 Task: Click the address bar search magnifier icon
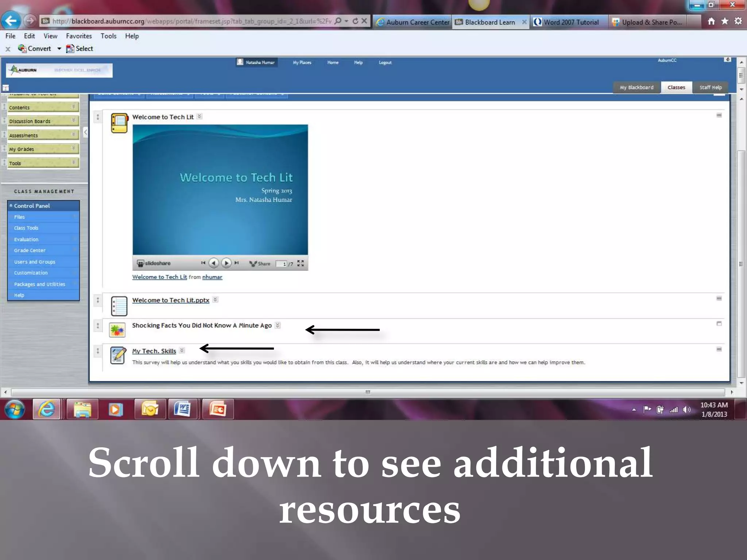pyautogui.click(x=338, y=21)
